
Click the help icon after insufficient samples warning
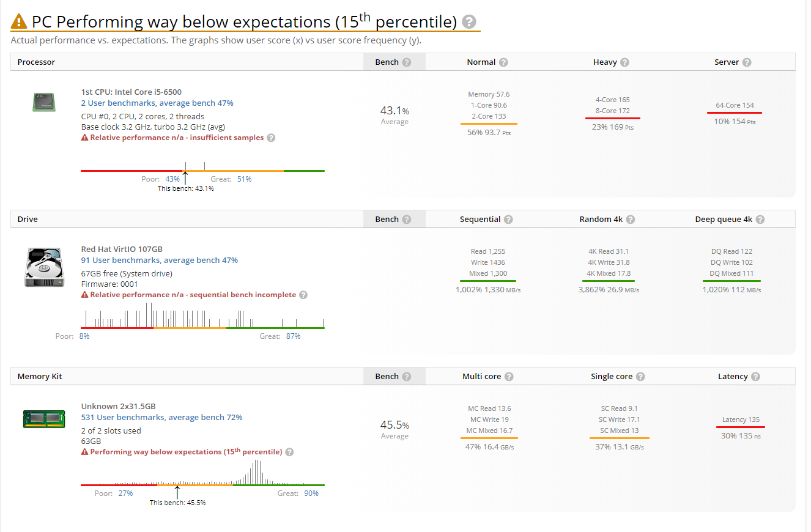click(x=271, y=138)
